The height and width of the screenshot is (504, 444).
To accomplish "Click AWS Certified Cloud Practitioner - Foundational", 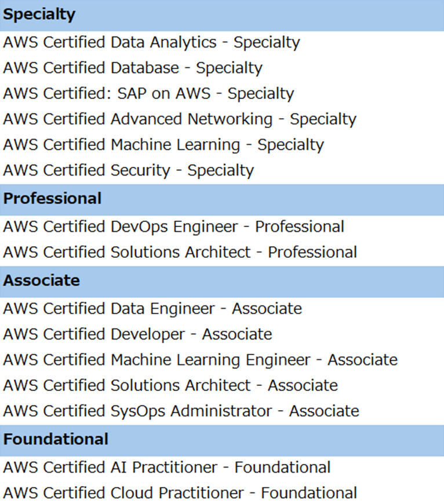I will click(x=180, y=493).
